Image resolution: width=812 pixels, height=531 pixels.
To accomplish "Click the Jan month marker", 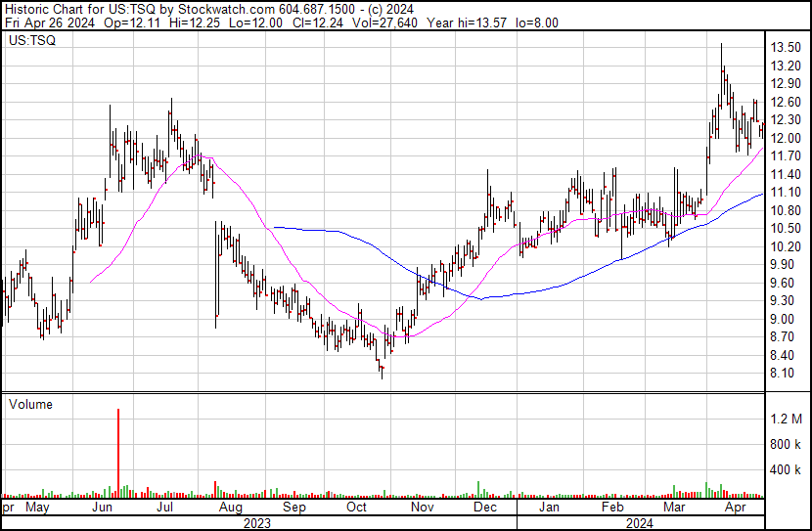I will (549, 509).
